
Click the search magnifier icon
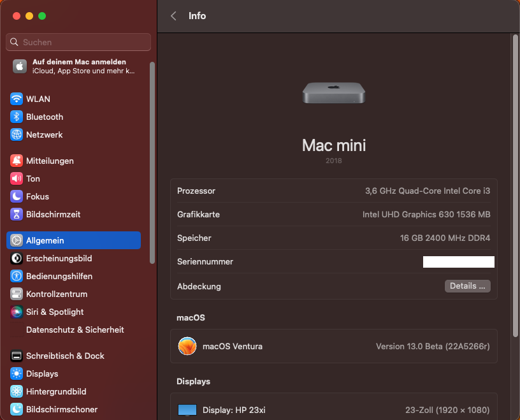click(x=14, y=42)
